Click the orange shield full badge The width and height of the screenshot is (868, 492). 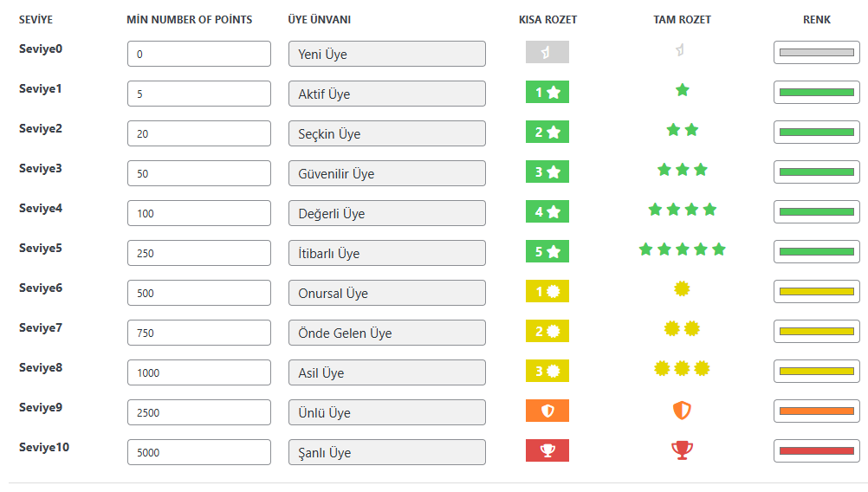(682, 411)
